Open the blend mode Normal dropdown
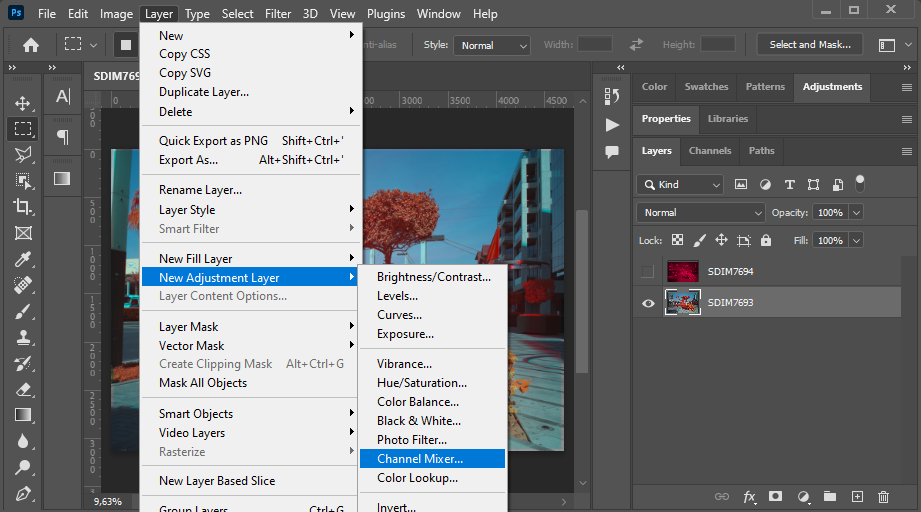 pyautogui.click(x=701, y=213)
